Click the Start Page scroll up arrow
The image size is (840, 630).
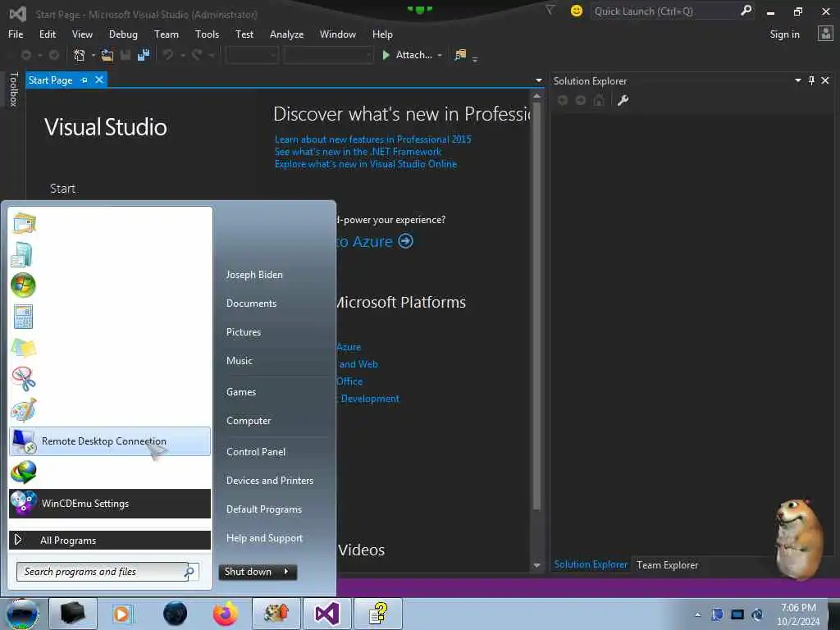coord(536,95)
